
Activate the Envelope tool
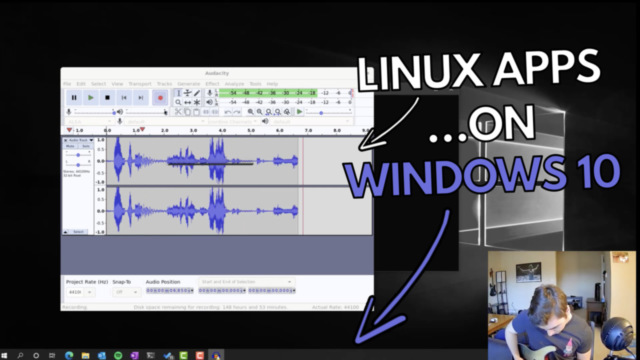click(x=187, y=93)
